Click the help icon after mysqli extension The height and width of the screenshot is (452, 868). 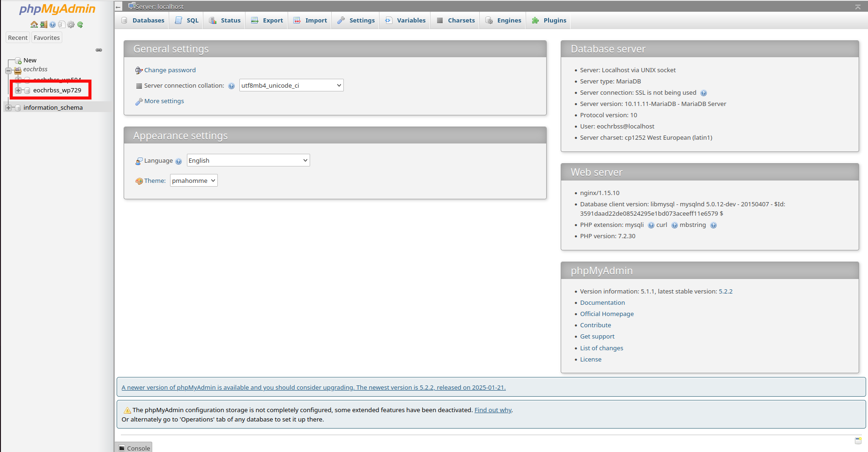tap(651, 225)
